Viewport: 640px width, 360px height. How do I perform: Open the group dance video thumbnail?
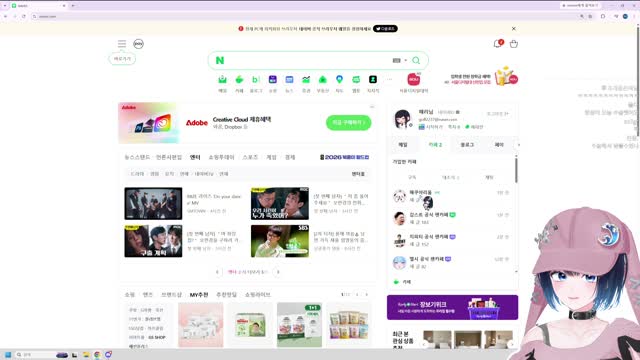click(x=153, y=203)
